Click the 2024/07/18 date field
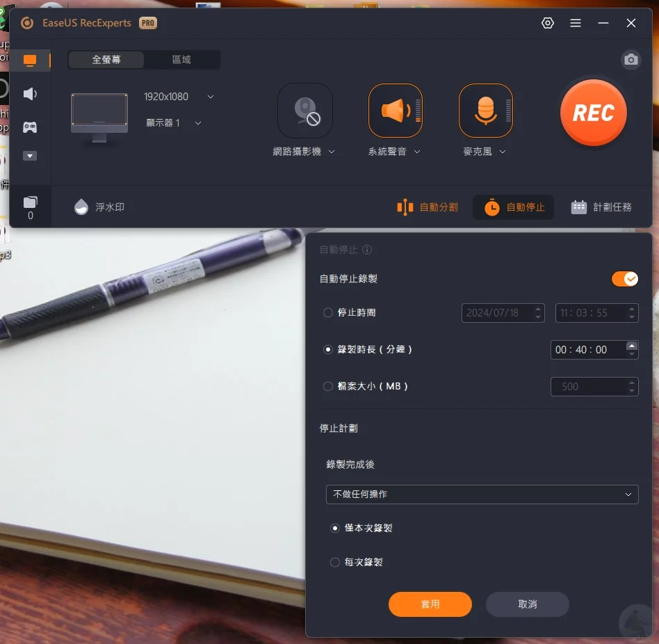 [x=503, y=313]
